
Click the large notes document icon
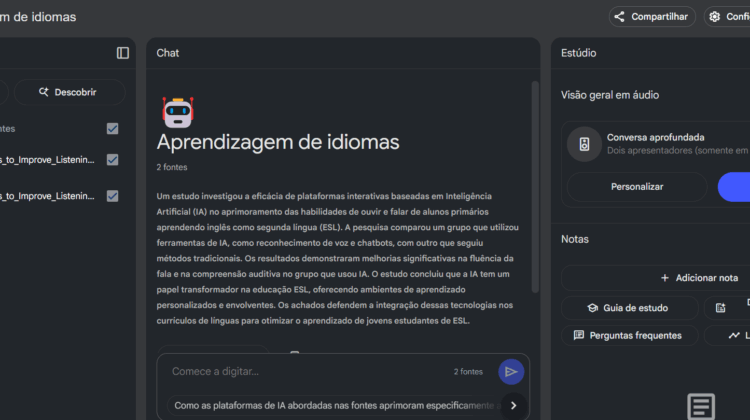[701, 406]
